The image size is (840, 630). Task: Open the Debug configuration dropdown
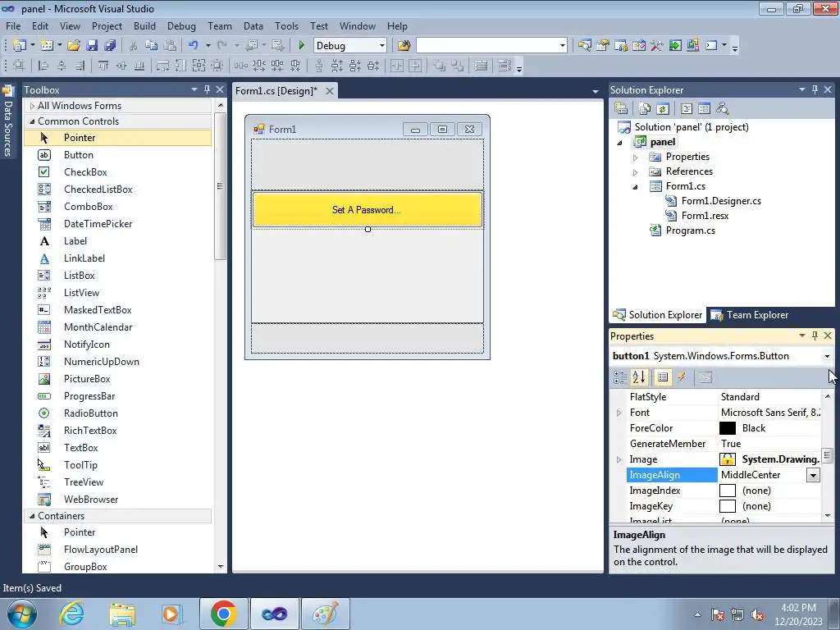[381, 46]
